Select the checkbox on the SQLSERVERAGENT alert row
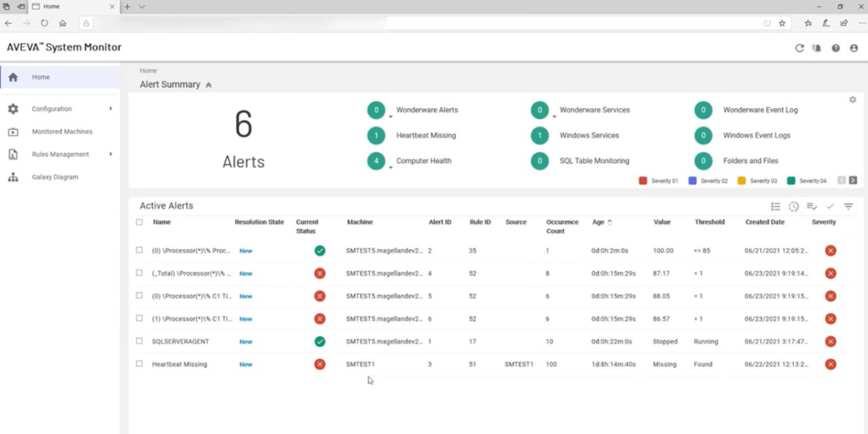 click(140, 341)
